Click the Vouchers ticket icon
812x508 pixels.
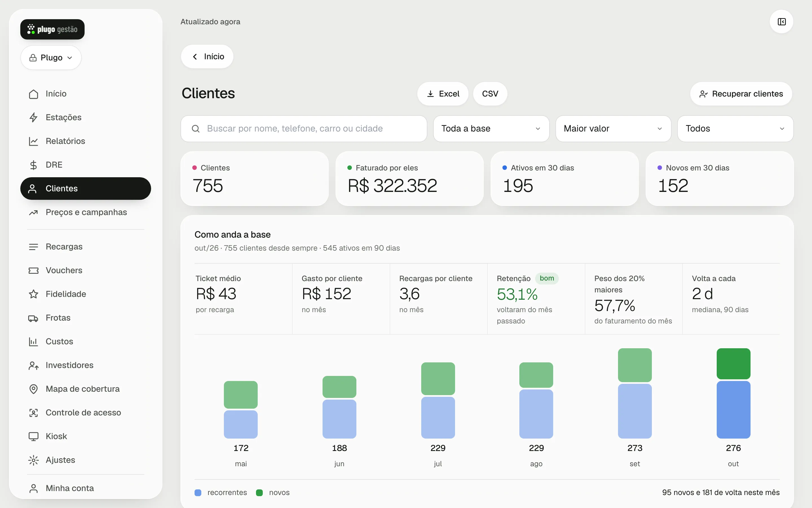[33, 270]
